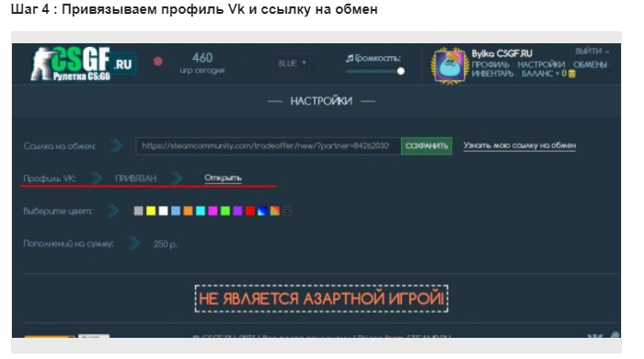Click the ВЫЙТИ logout link
The image size is (644, 359).
tap(592, 52)
